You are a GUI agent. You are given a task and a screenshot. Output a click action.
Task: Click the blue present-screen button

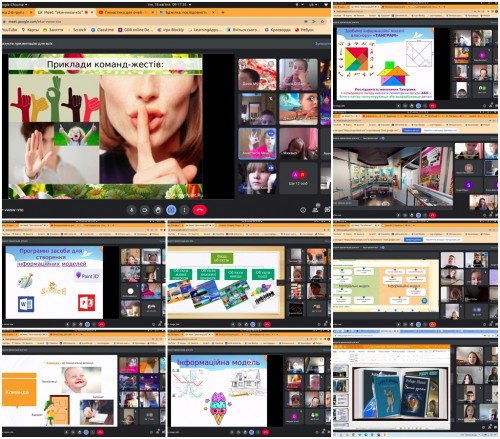(171, 210)
